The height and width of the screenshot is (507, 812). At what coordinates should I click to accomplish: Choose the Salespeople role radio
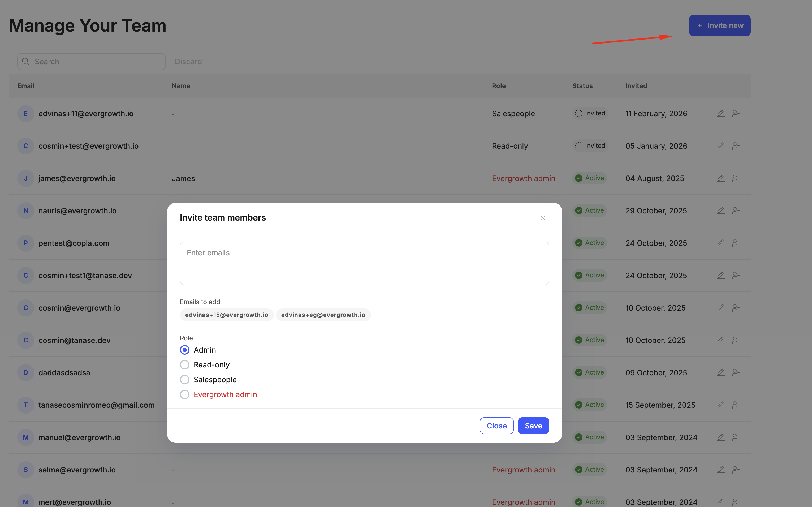pos(185,379)
